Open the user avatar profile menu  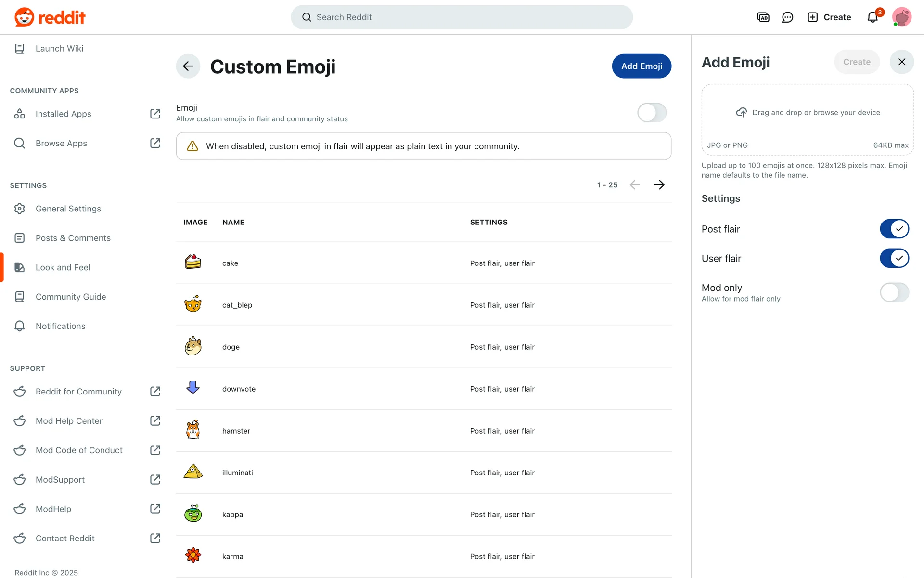(x=901, y=17)
